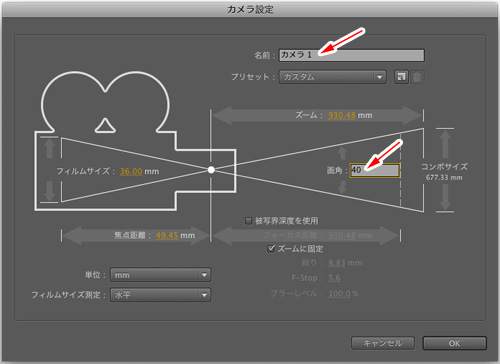Click the フィルムサイズ value 36.00

[x=131, y=171]
